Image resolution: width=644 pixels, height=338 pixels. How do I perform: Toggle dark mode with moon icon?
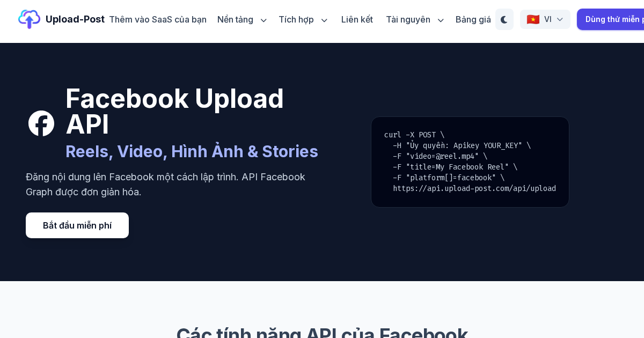(x=504, y=19)
